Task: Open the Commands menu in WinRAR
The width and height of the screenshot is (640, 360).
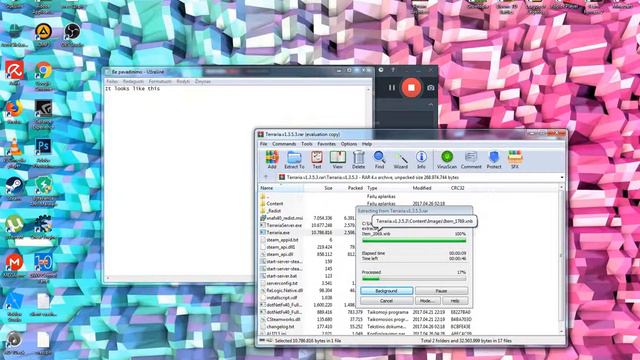Action: click(x=284, y=144)
